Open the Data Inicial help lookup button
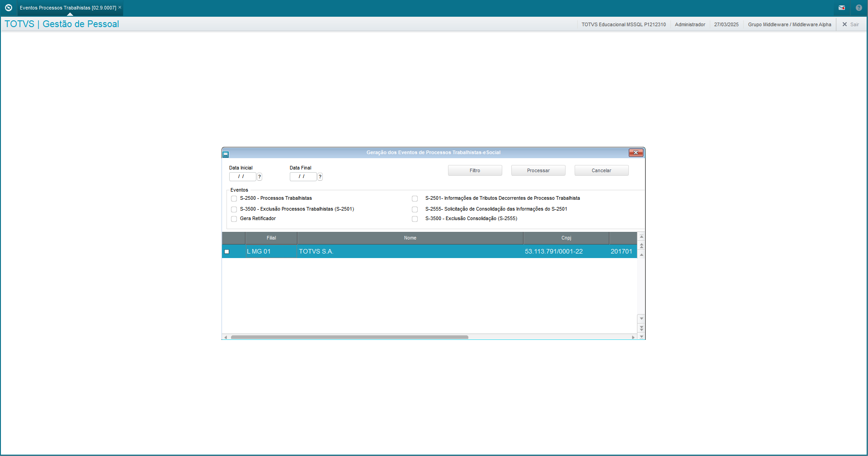Viewport: 868px width, 456px height. point(259,177)
